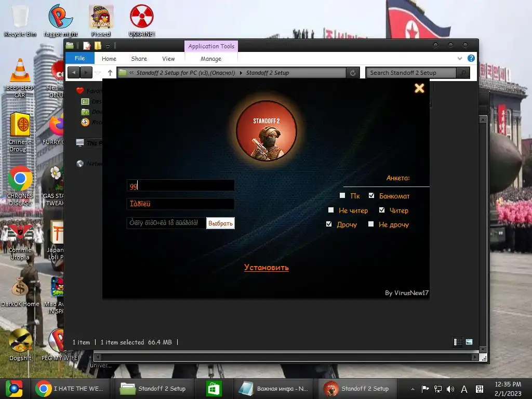This screenshot has height=399, width=532.
Task: Open the Pissed Angry Birds Seasons icon
Action: tap(101, 20)
